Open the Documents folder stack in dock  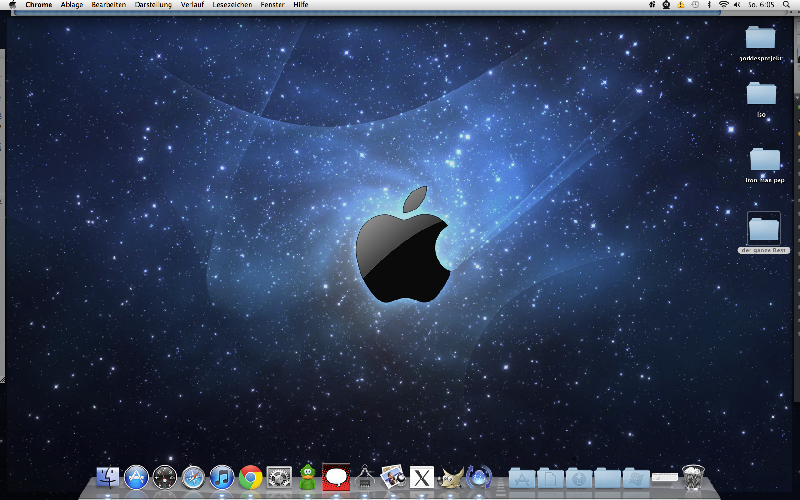coord(551,478)
